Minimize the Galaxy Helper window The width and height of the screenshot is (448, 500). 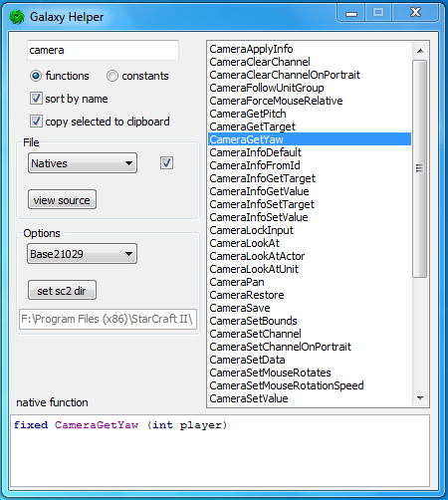click(351, 13)
